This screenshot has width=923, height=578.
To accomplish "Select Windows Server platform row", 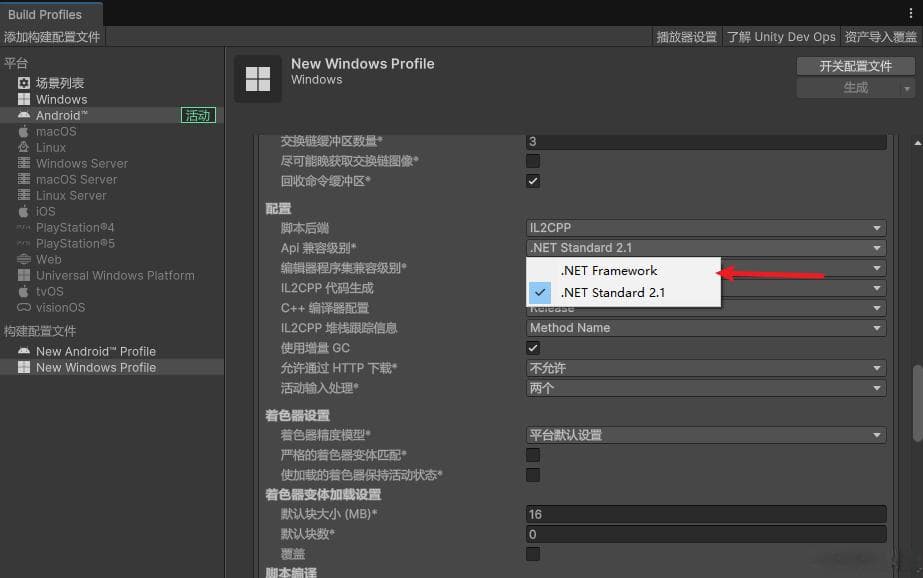I will point(112,163).
